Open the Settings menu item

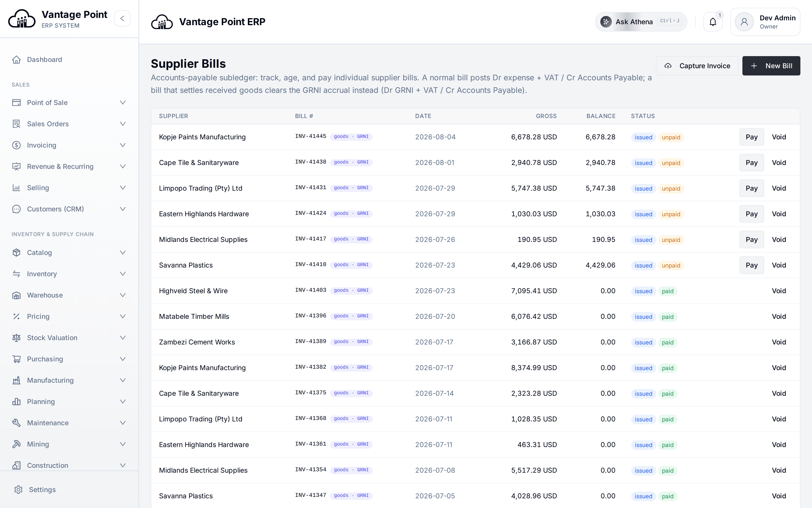pyautogui.click(x=69, y=490)
